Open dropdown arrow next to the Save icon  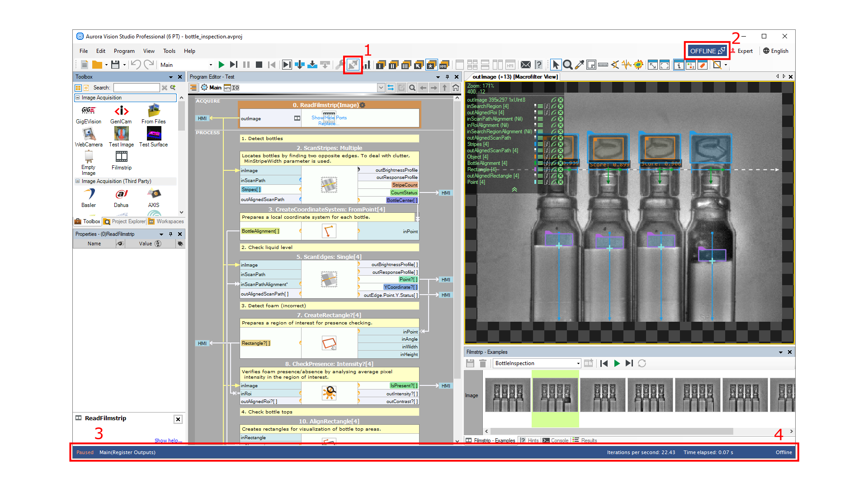click(x=124, y=65)
